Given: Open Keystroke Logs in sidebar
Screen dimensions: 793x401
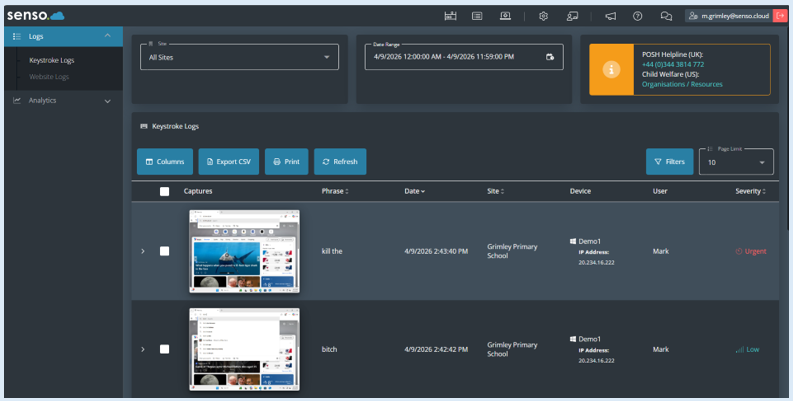Looking at the screenshot, I should point(52,60).
